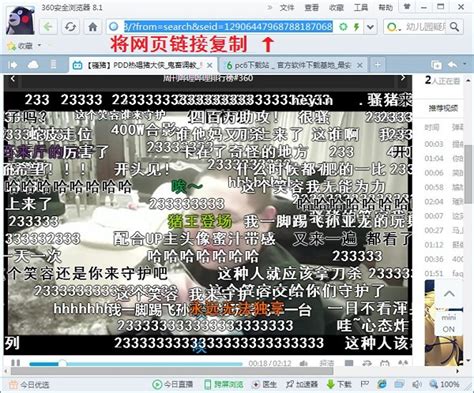Open the 加速器 rocket accelerator
Image resolution: width=474 pixels, height=393 pixels.
[302, 384]
